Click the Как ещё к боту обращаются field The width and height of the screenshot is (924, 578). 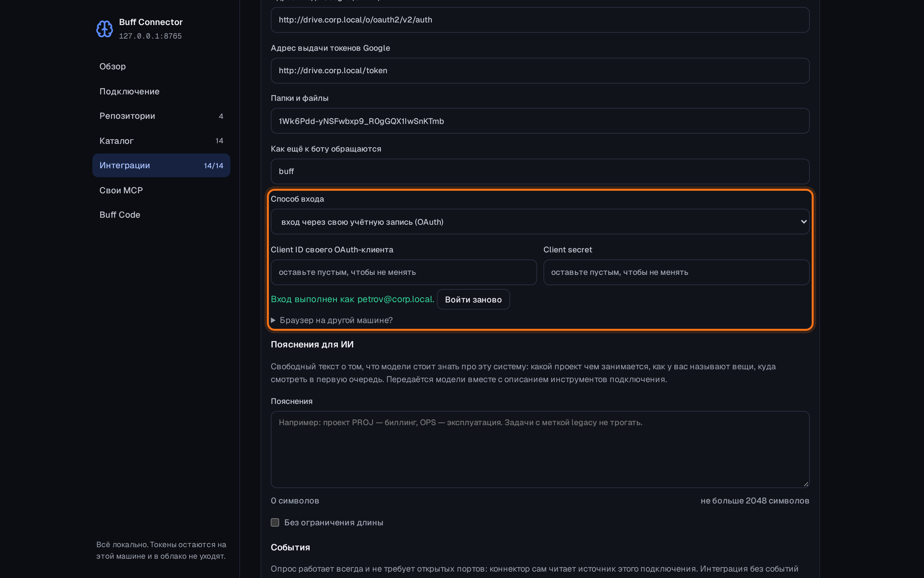540,171
